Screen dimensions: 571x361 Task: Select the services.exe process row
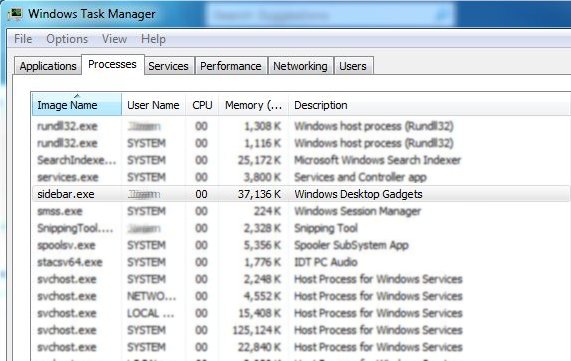point(301,177)
